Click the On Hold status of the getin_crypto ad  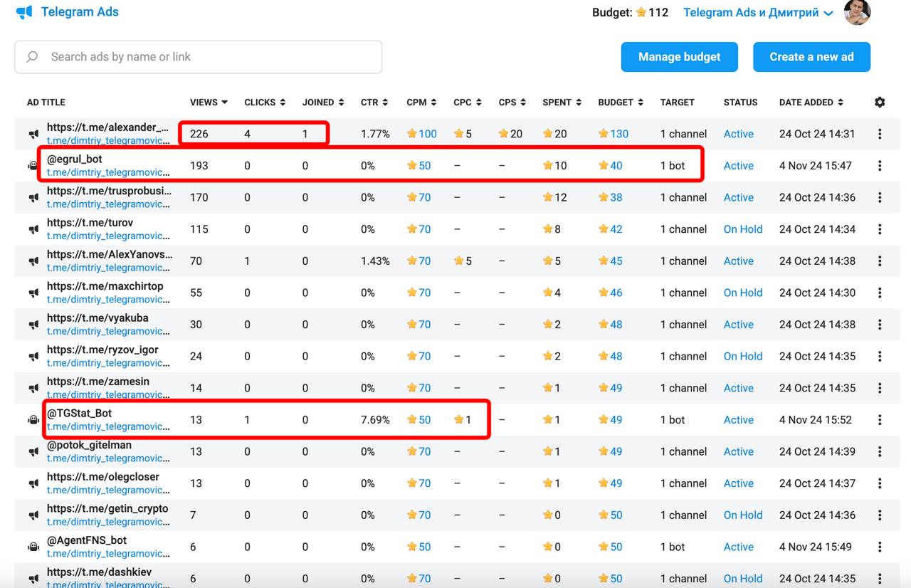click(743, 515)
